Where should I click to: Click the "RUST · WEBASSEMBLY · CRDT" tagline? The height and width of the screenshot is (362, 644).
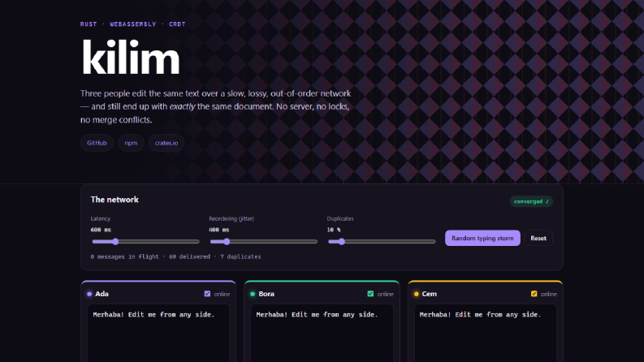point(133,24)
